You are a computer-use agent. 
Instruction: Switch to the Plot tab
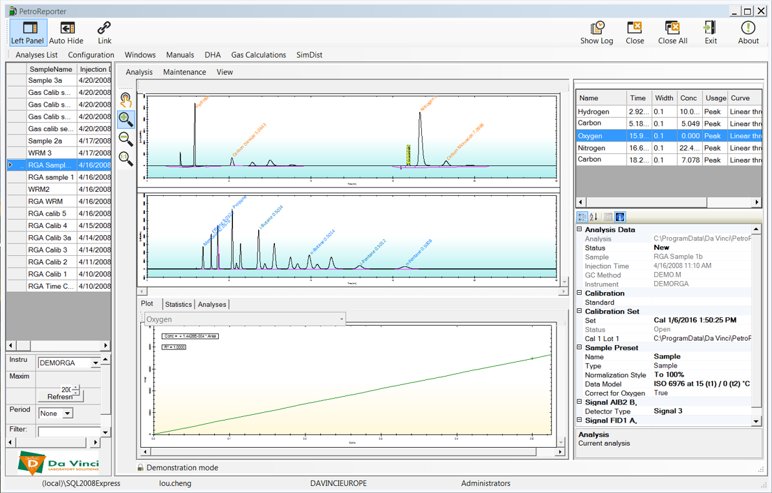[147, 304]
